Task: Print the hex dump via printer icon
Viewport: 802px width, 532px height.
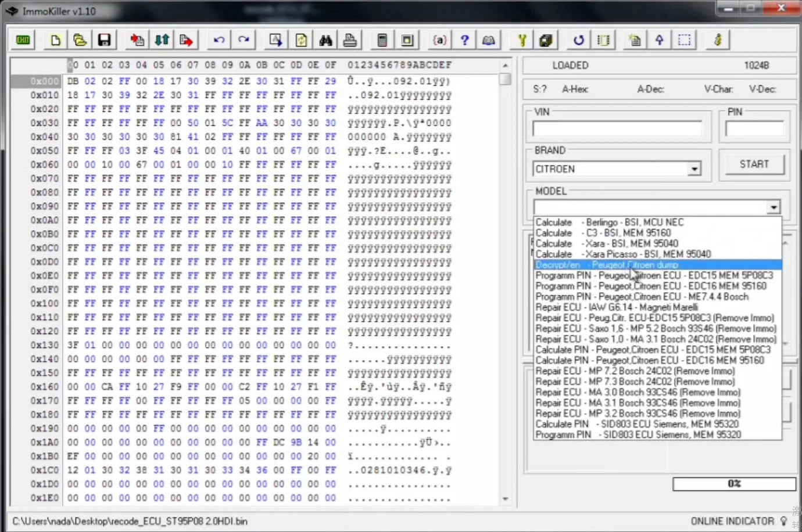Action: 349,39
